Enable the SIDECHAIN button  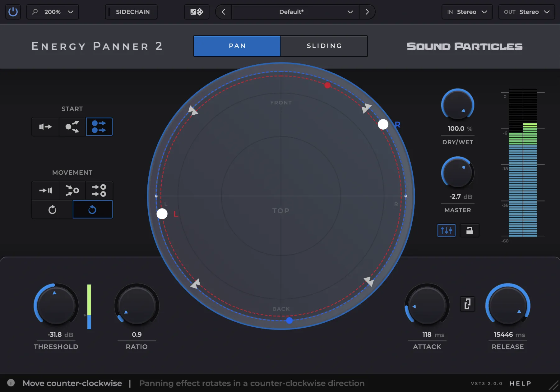(131, 12)
